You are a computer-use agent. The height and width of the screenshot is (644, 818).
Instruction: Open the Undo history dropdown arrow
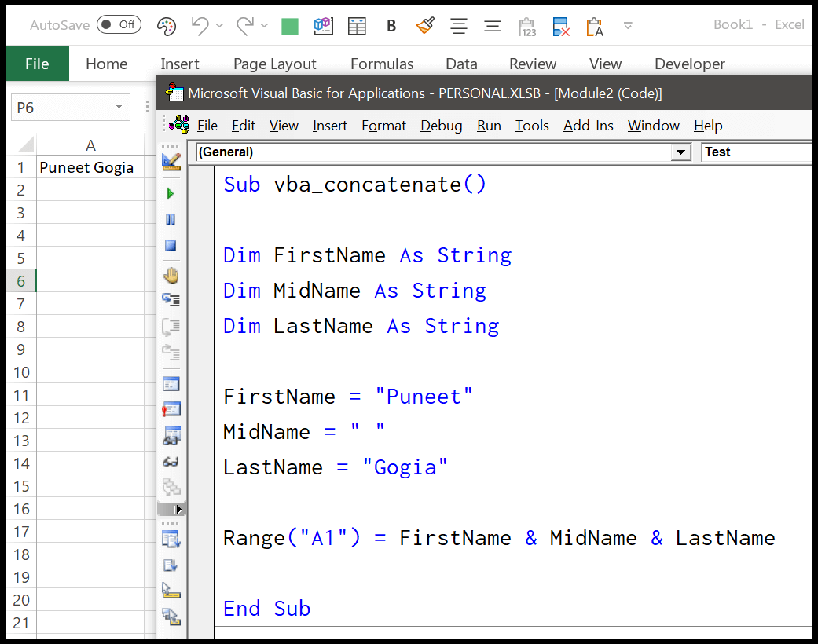coord(219,26)
